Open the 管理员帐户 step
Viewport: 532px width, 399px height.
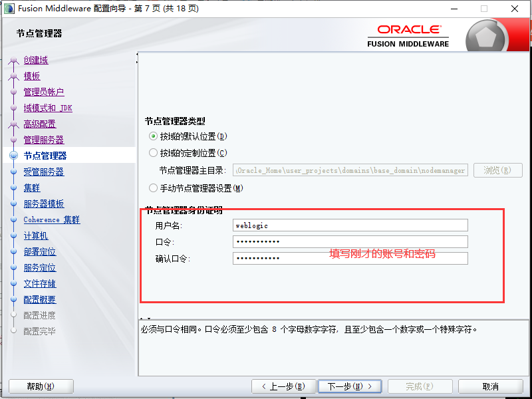44,92
